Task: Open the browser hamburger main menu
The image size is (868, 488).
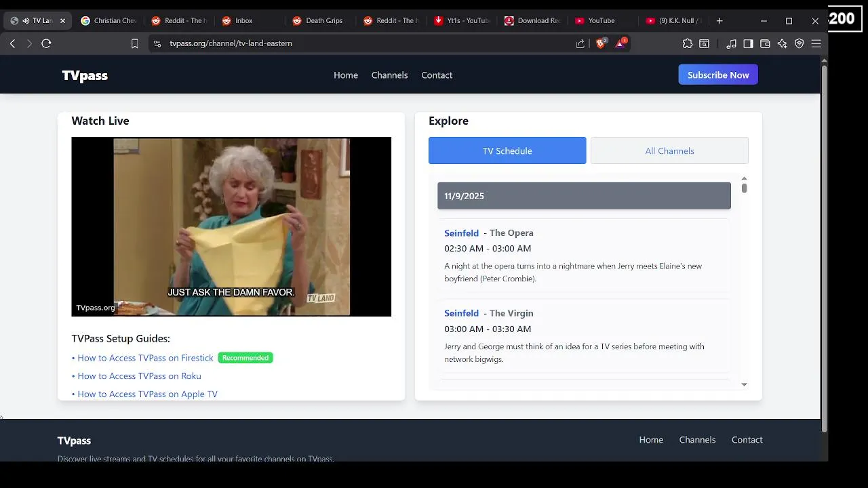Action: [816, 43]
